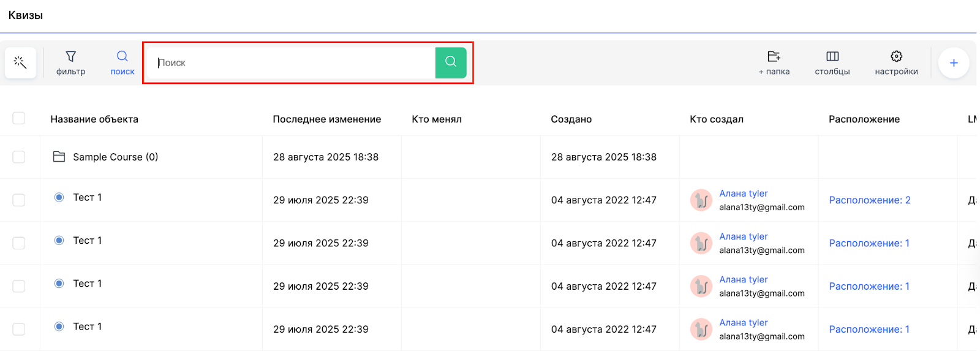Toggle the поиск magnifier toolbar icon
Image resolution: width=980 pixels, height=351 pixels.
(x=123, y=62)
